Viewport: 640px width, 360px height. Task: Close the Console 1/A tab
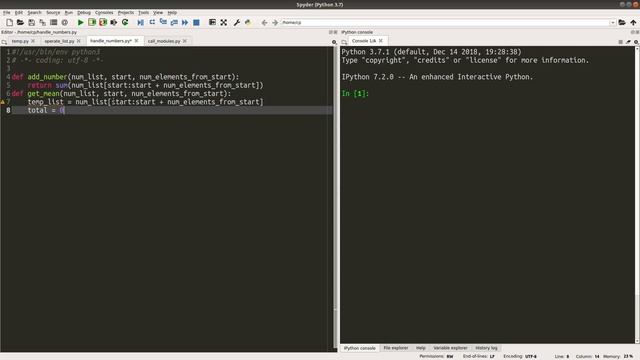381,41
